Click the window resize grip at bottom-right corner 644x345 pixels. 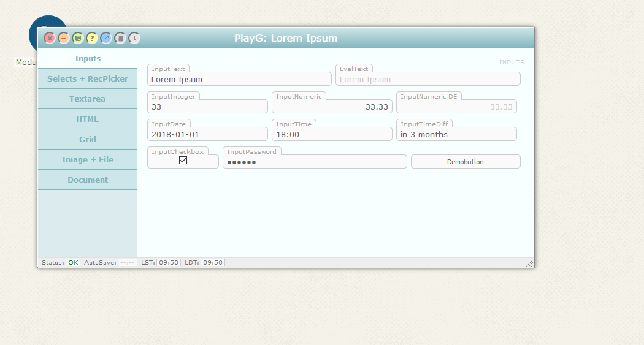529,263
